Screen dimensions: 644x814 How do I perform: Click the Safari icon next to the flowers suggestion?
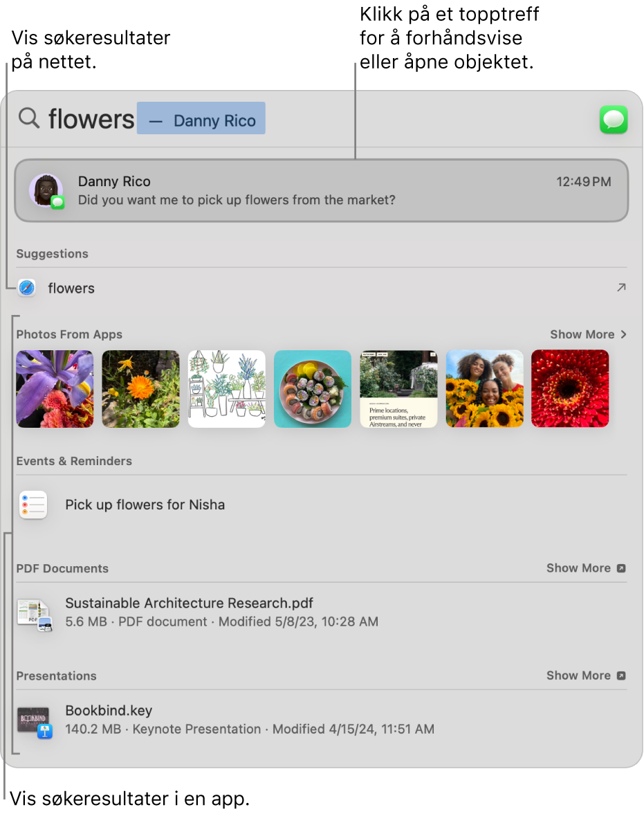[x=26, y=288]
